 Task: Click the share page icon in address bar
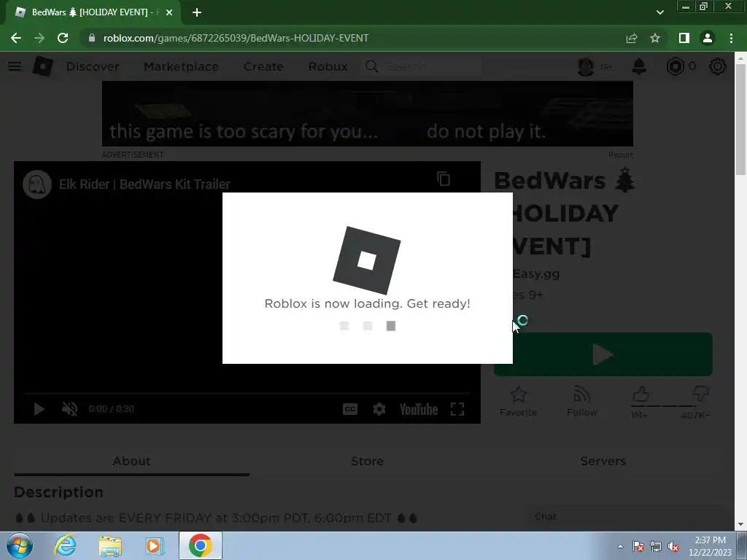pos(632,38)
